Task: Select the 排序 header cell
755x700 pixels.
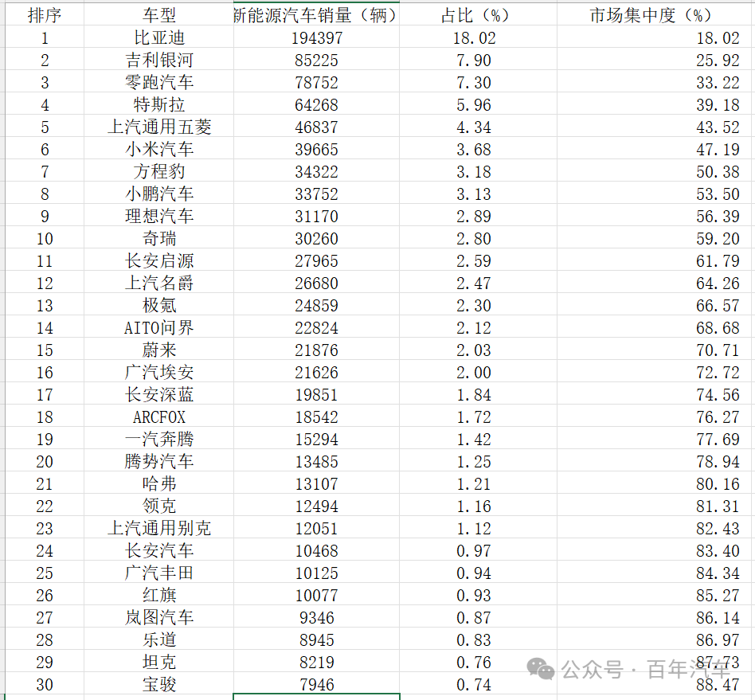Action: (x=45, y=15)
